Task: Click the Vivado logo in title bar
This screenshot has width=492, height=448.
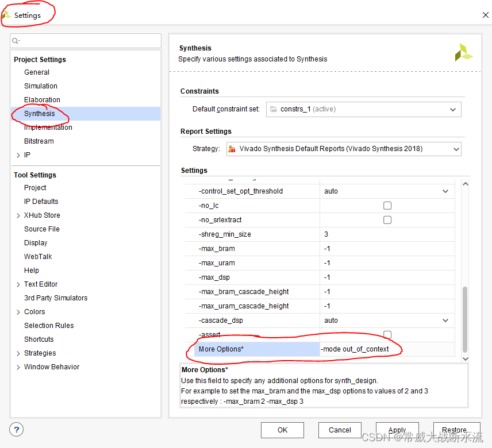Action: 6,15
